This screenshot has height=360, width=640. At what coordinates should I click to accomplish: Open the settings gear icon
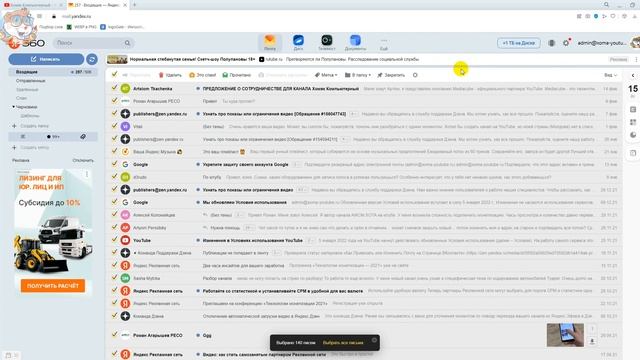566,43
